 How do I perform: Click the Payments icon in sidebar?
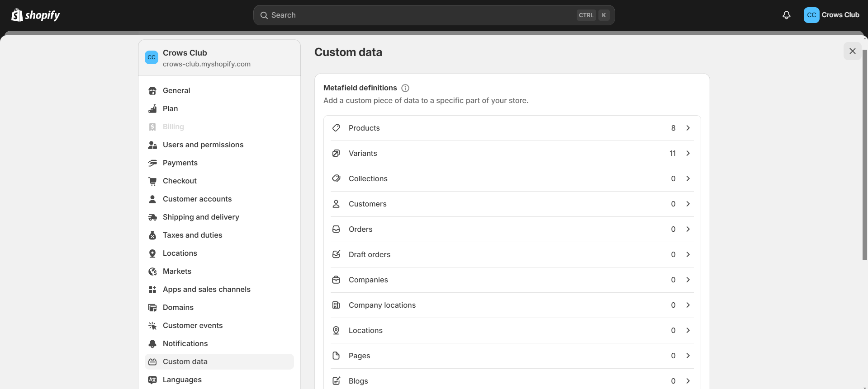[152, 163]
